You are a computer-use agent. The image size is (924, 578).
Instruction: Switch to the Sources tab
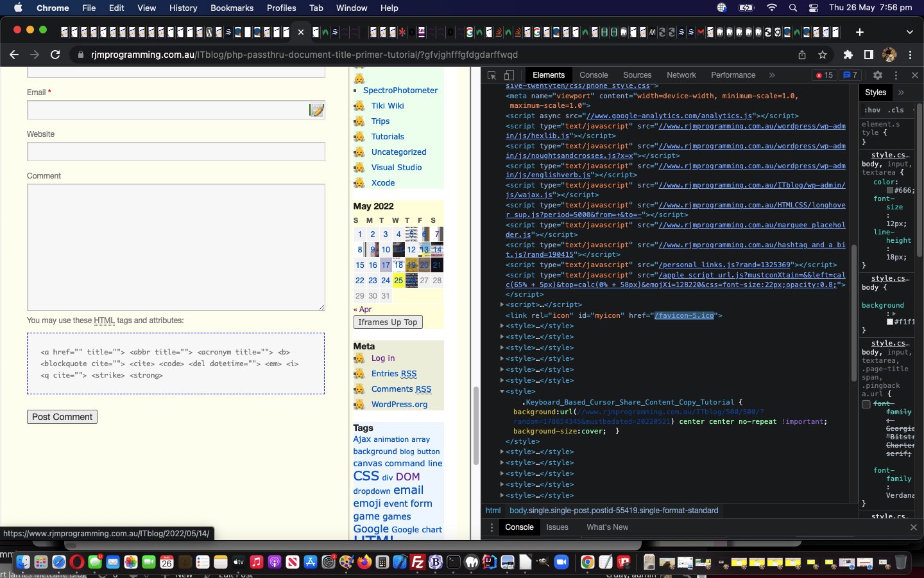click(x=637, y=75)
